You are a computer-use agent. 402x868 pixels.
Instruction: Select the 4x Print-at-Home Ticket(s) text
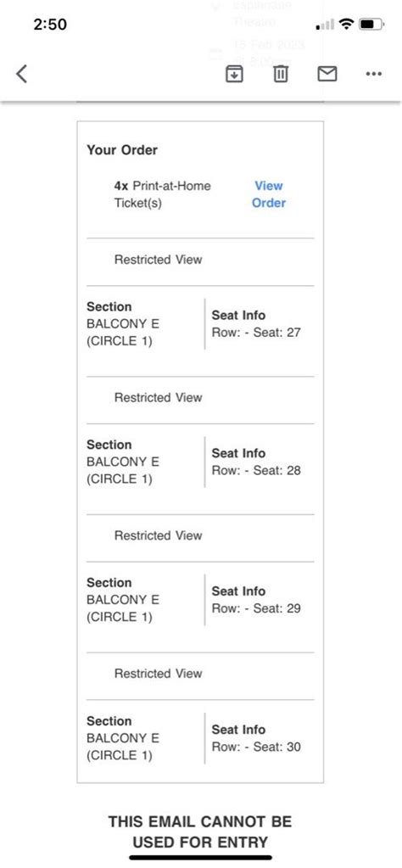(163, 194)
